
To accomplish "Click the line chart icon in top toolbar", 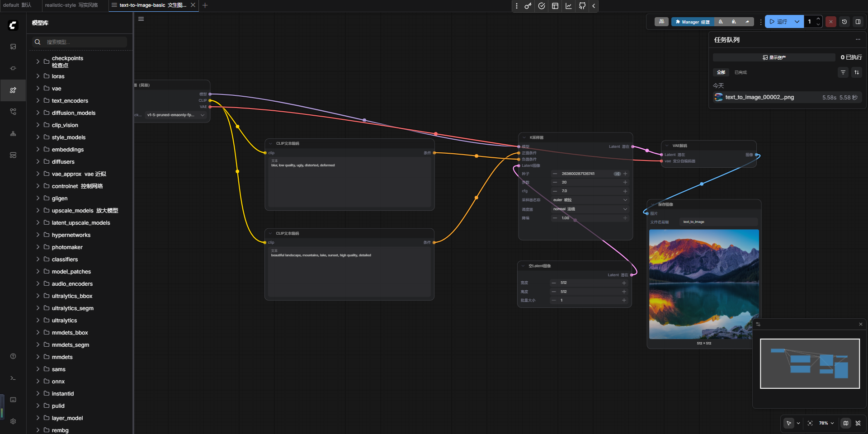I will 569,6.
